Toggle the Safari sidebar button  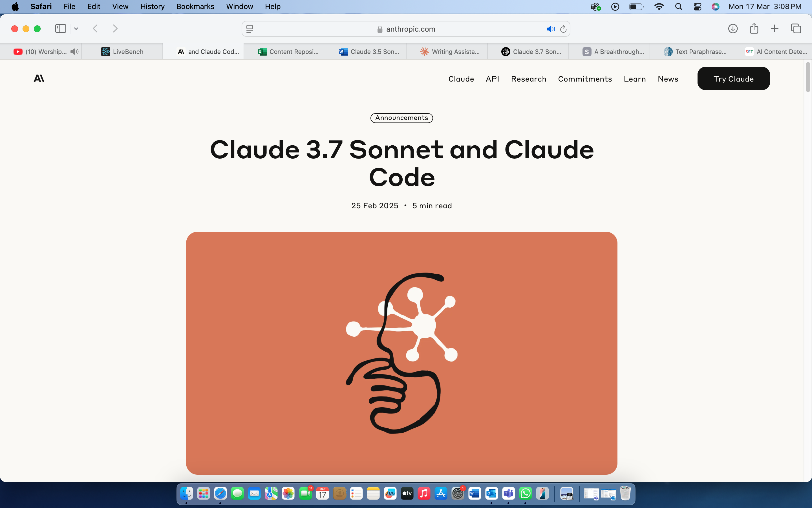(60, 29)
